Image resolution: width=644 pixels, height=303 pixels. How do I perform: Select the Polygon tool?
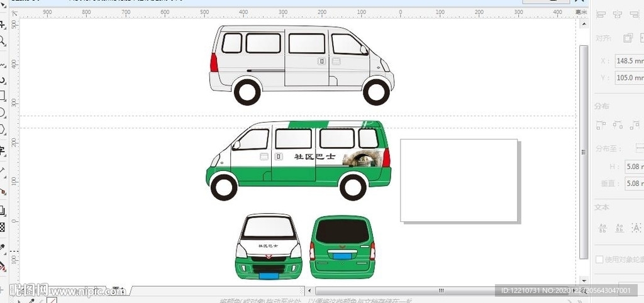2,129
